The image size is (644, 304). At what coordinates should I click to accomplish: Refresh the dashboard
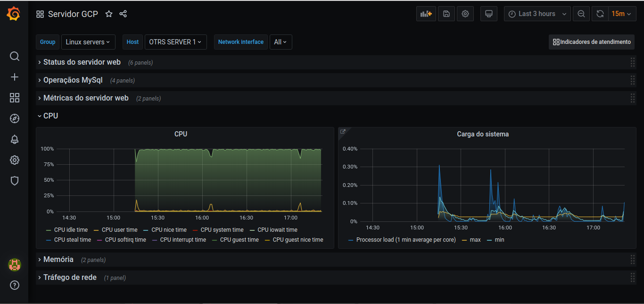[600, 13]
